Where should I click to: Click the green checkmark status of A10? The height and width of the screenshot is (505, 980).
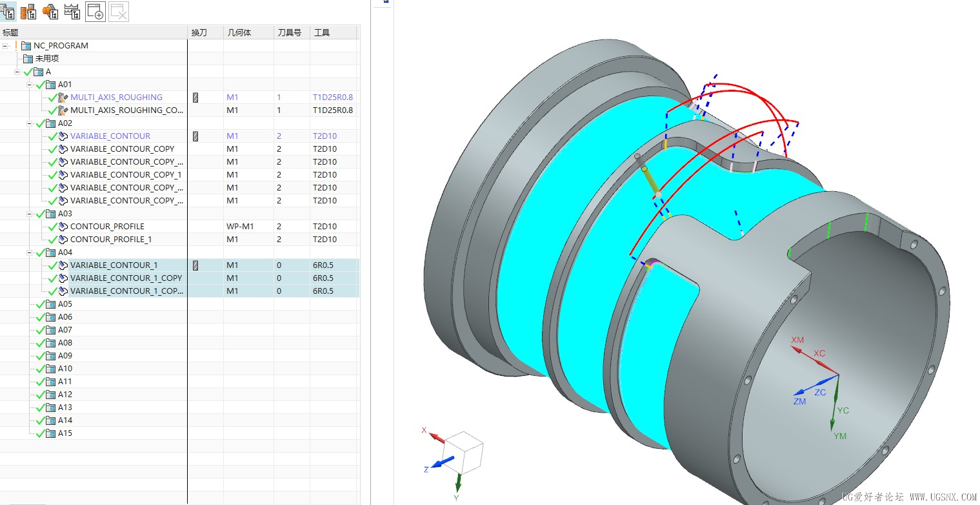(x=41, y=369)
